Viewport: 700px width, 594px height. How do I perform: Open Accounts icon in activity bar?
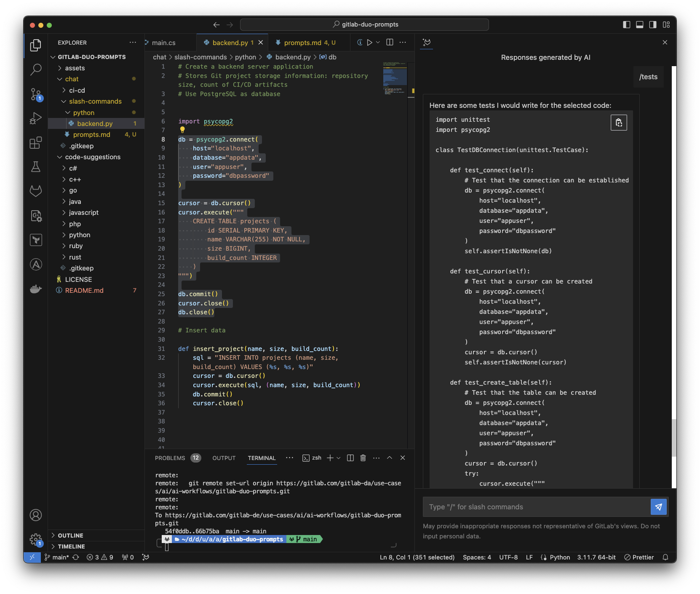(x=36, y=515)
